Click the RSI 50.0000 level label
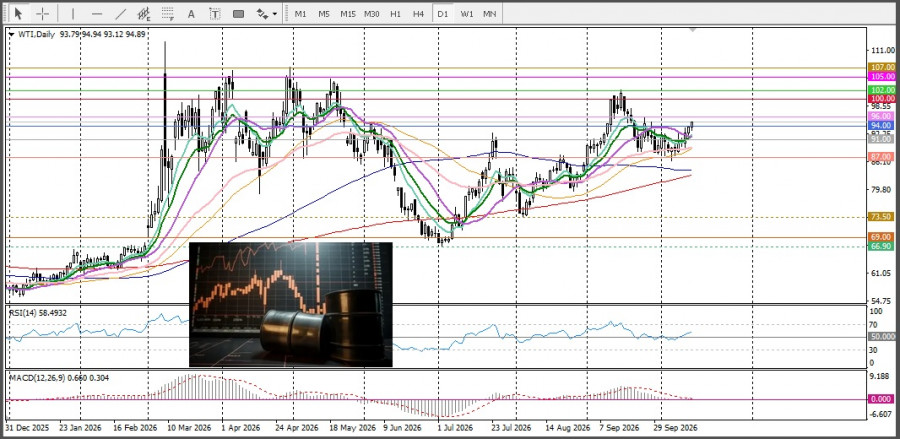 (883, 336)
